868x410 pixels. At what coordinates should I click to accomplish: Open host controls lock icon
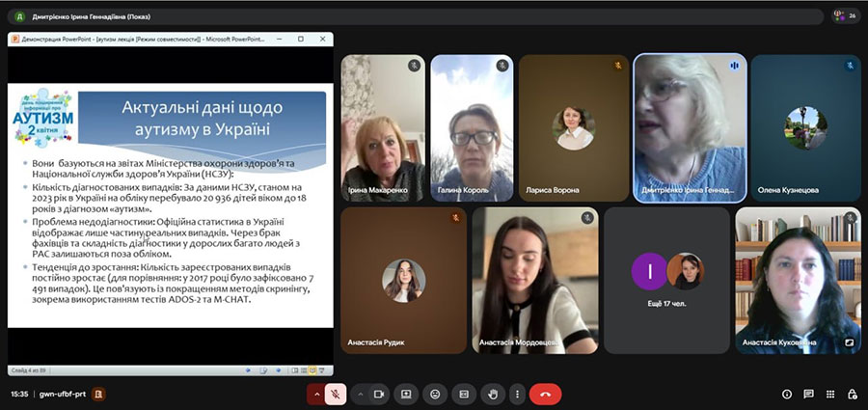(x=853, y=394)
